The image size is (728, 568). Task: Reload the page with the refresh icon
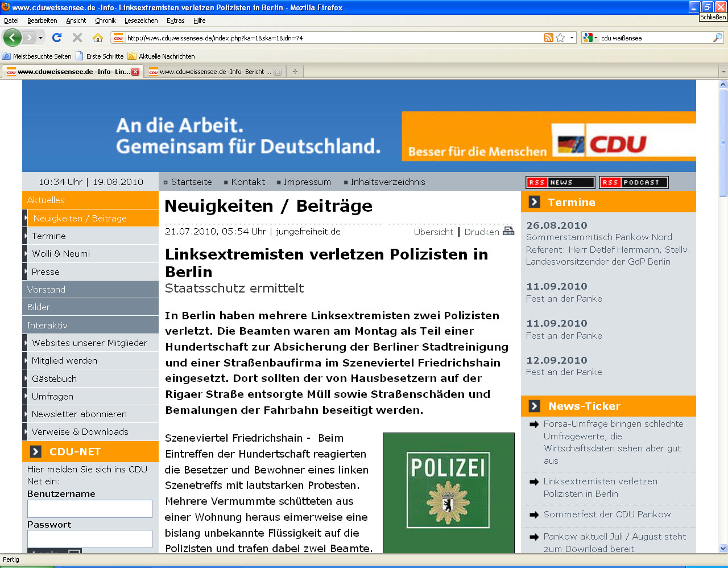click(57, 38)
